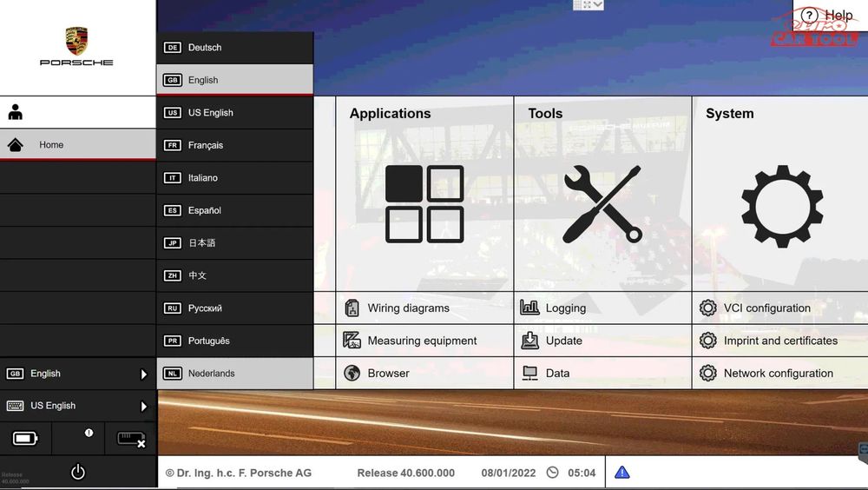The height and width of the screenshot is (490, 868).
Task: Open the user profile icon
Action: click(16, 112)
